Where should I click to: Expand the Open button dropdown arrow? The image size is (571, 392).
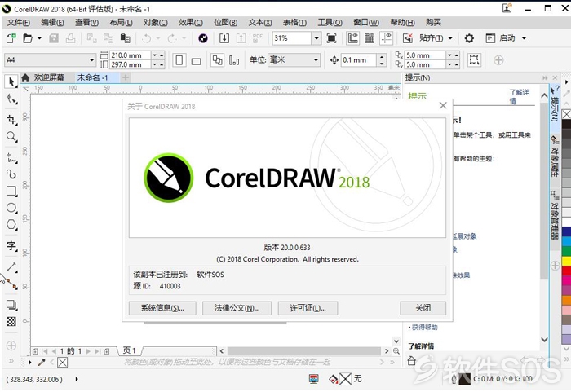39,37
